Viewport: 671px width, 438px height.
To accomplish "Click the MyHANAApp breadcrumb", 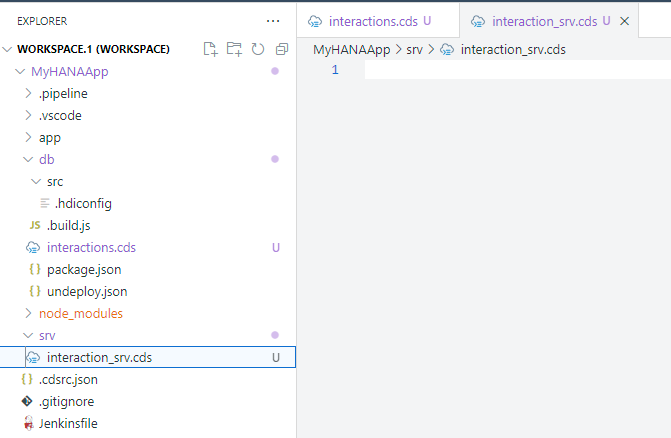I will tap(351, 50).
